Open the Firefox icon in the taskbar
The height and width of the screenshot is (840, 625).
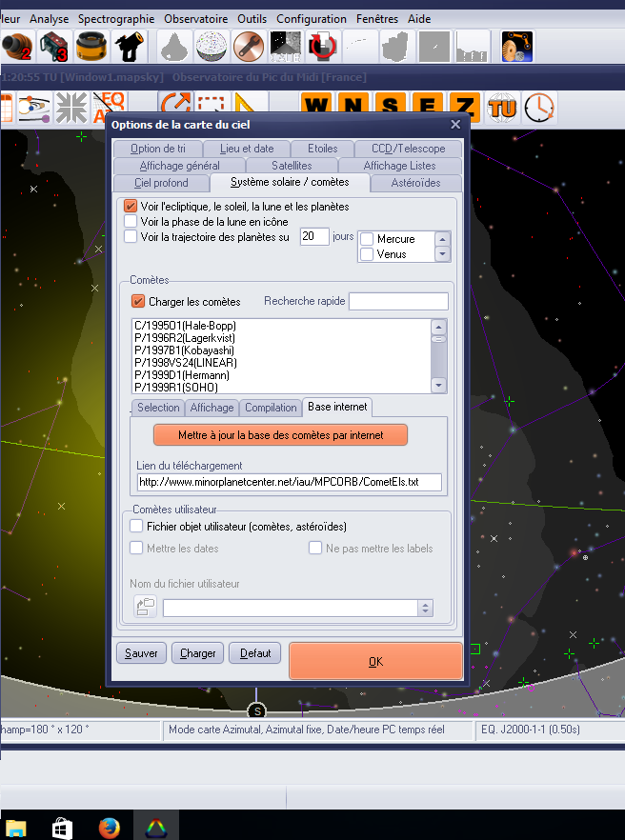pos(110,827)
